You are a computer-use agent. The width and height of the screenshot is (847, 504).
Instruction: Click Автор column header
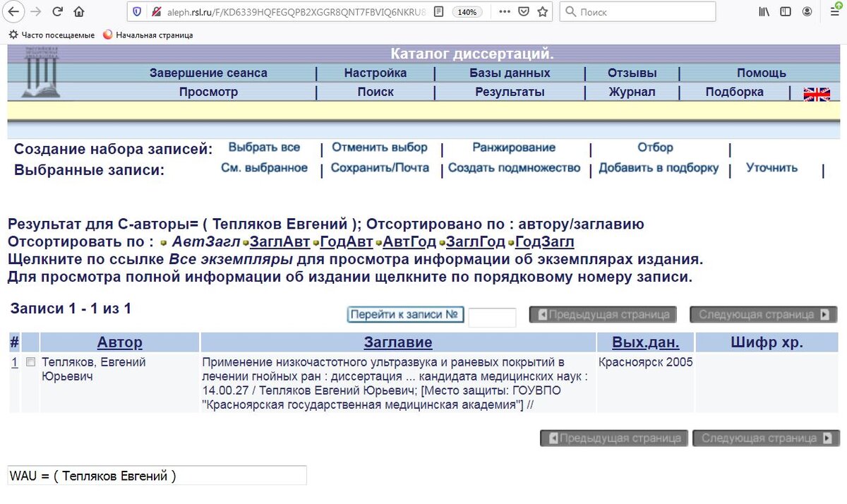(x=120, y=342)
